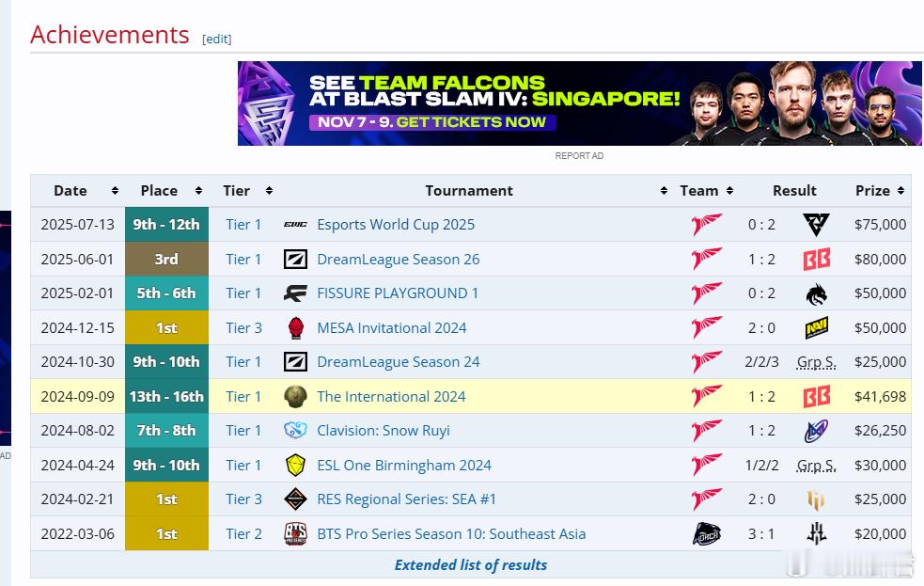Click date 2022-03-06 cell

78,533
